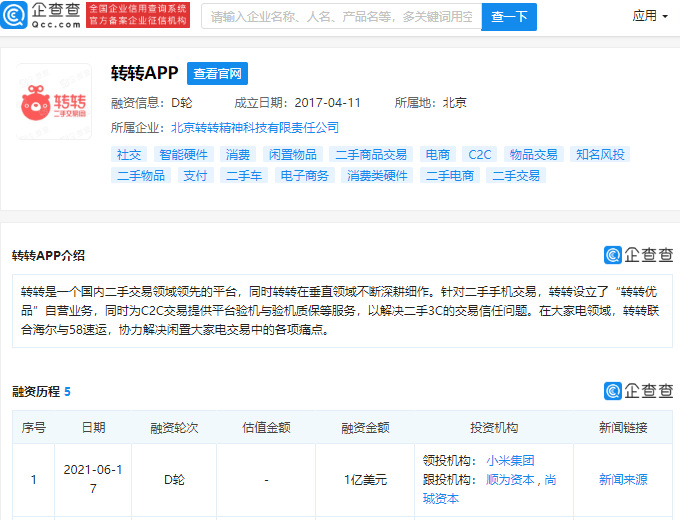680x520 pixels.
Task: Select the 二手车 tag
Action: [244, 176]
